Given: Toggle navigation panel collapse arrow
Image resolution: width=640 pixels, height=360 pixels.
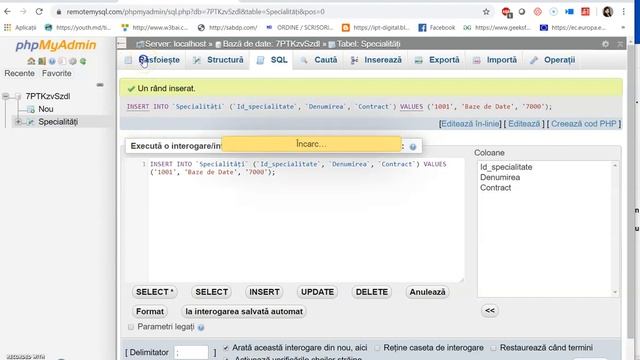Looking at the screenshot, I should click(x=121, y=43).
